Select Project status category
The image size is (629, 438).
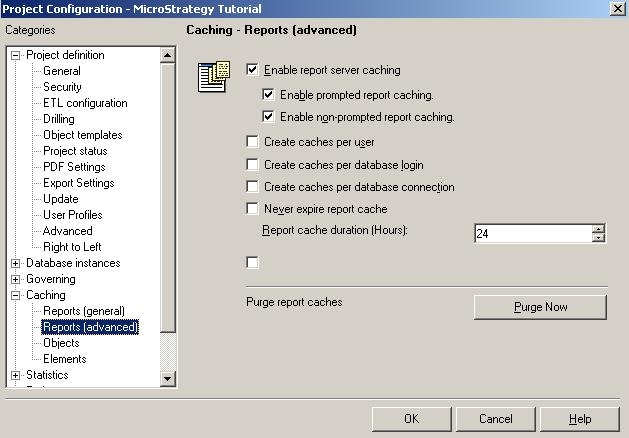[x=75, y=151]
